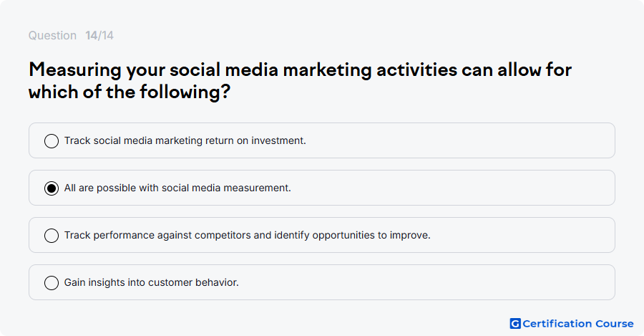This screenshot has width=644, height=336.
Task: Select the return on investment radio button
Action: point(52,140)
